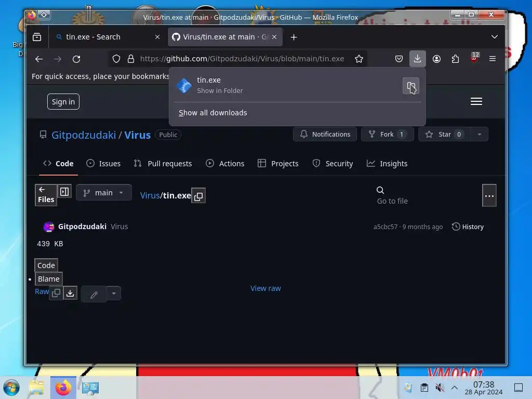This screenshot has height=399, width=532.
Task: Click the Raw link under Blame
Action: 42,292
